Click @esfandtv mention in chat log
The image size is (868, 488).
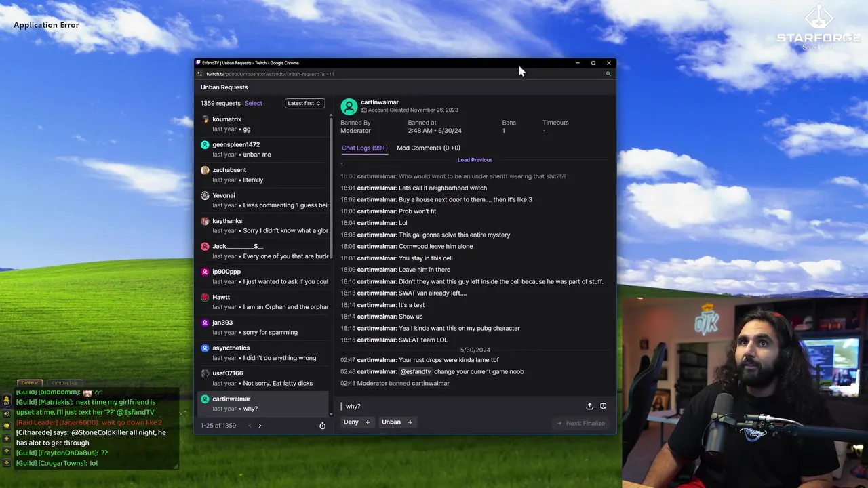pyautogui.click(x=416, y=371)
